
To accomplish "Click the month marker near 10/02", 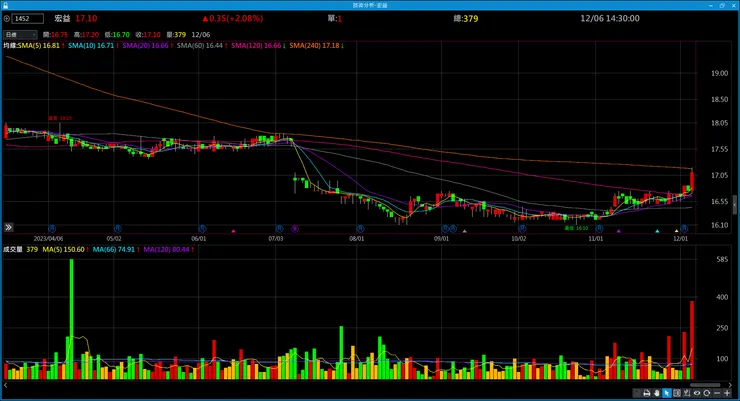I will pyautogui.click(x=522, y=228).
